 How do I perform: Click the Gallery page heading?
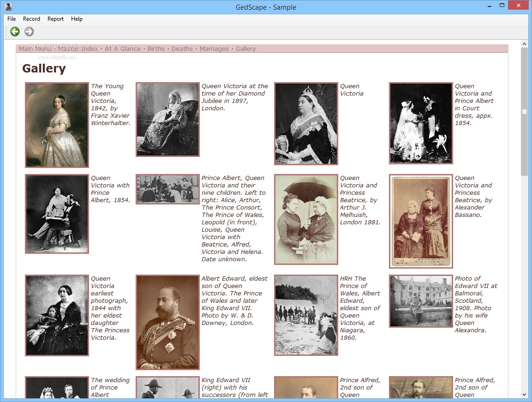(44, 68)
